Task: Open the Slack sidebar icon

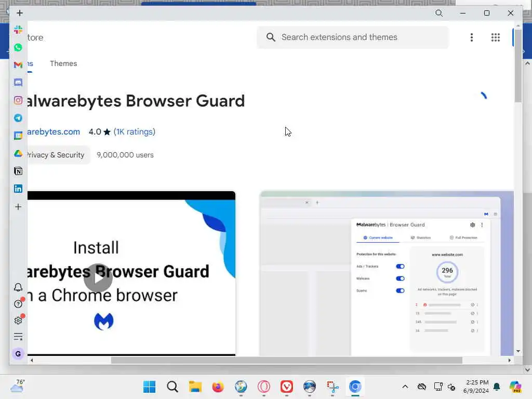Action: coord(18,30)
